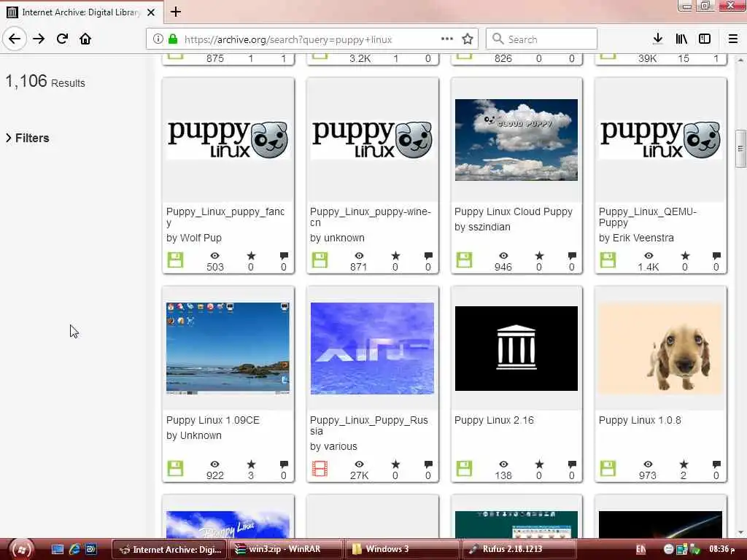Go forward using the forward arrow
Viewport: 747px width, 560px height.
tap(39, 39)
